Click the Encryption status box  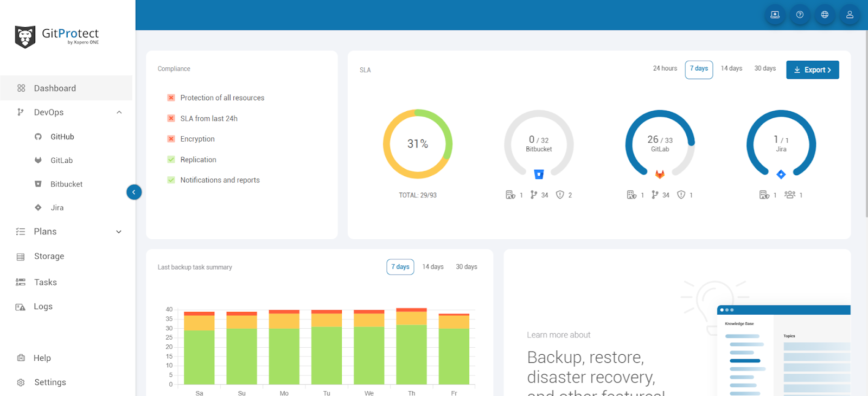171,139
